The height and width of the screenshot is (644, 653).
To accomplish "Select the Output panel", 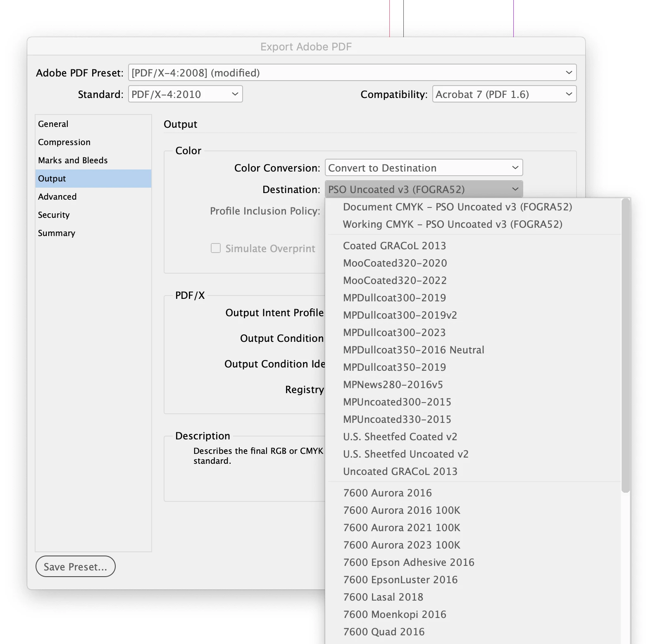I will [93, 179].
